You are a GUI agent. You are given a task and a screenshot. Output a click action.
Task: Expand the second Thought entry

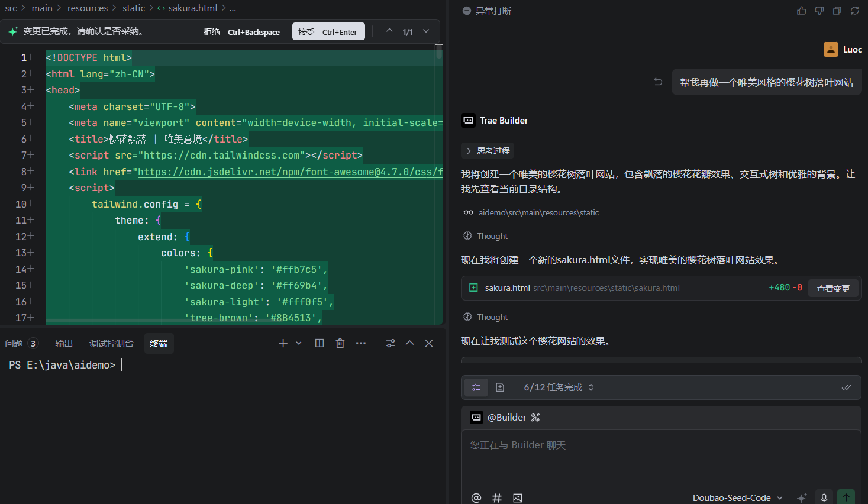[486, 317]
